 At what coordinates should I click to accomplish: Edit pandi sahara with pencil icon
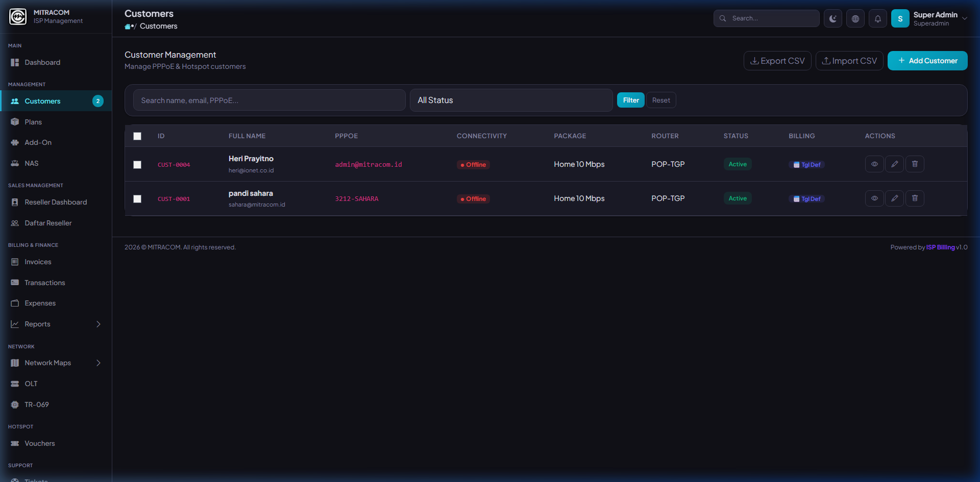[894, 198]
